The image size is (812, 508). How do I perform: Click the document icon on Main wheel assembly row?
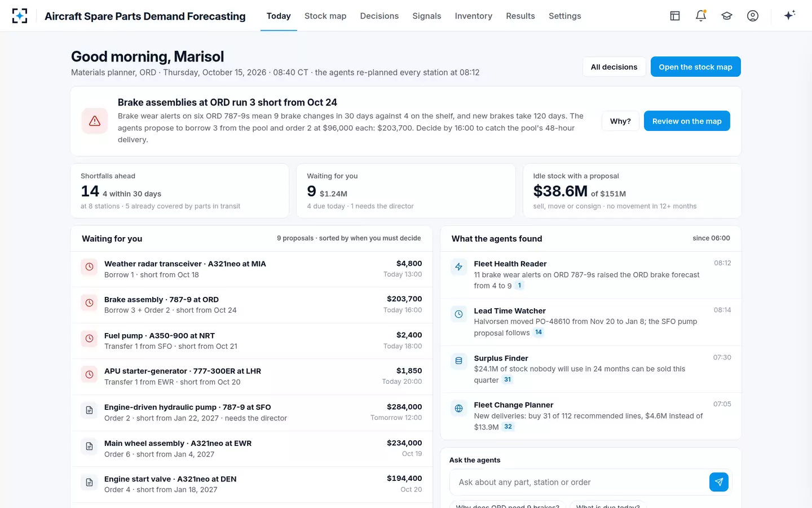click(89, 446)
